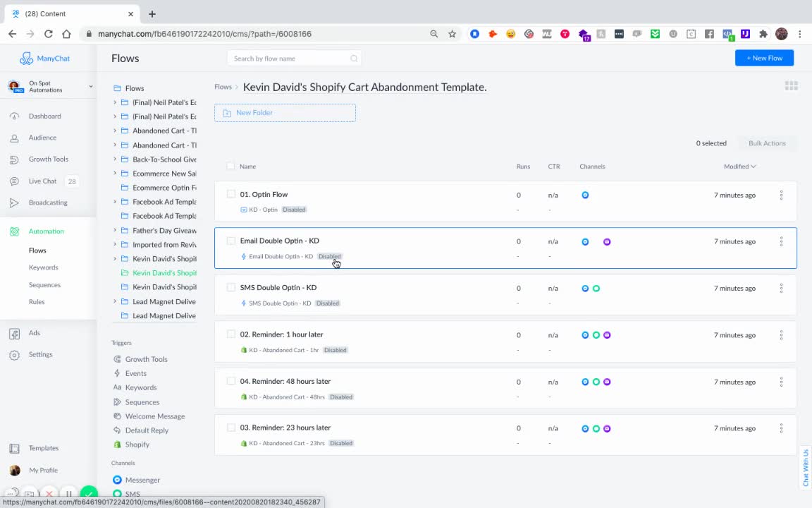Image resolution: width=812 pixels, height=508 pixels.
Task: Open three-dot menu for SMS Double Optin
Action: (781, 289)
